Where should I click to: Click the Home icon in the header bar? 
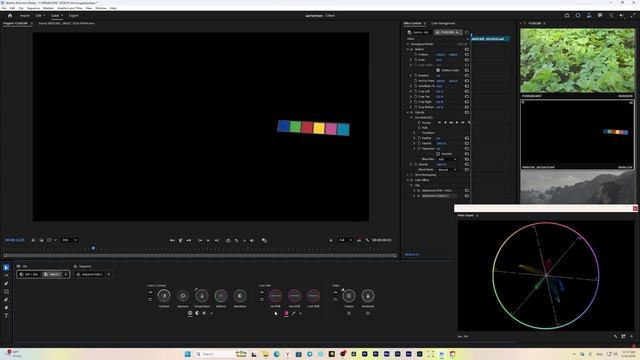10,16
